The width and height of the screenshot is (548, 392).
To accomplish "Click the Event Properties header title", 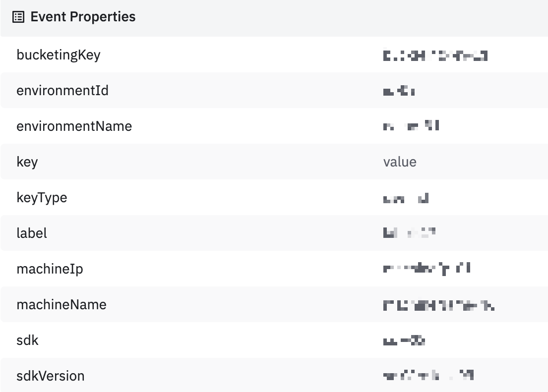I will pos(83,17).
